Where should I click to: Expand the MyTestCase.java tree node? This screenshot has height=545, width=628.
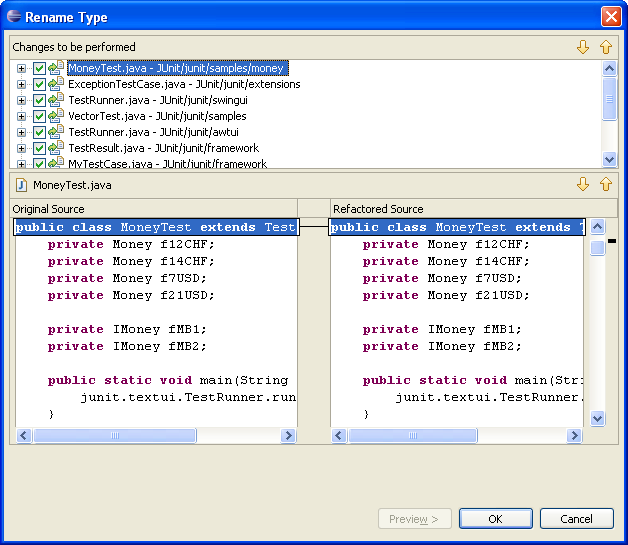[x=21, y=164]
